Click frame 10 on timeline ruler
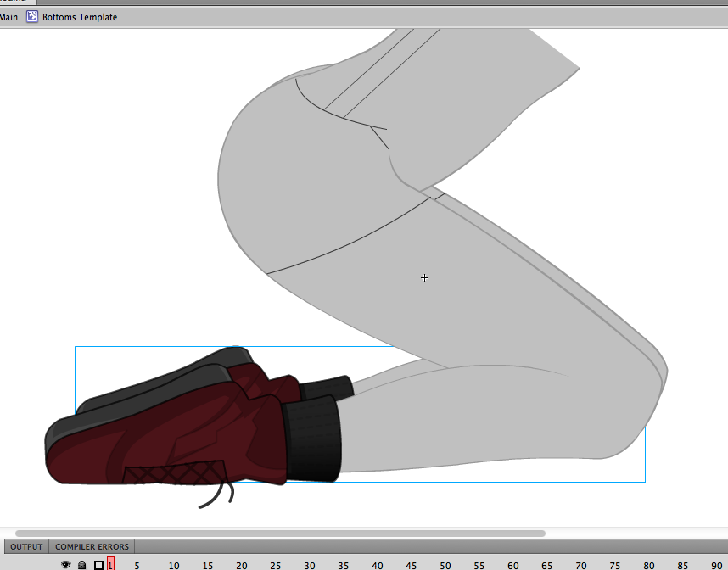This screenshot has width=728, height=570. pos(173,565)
